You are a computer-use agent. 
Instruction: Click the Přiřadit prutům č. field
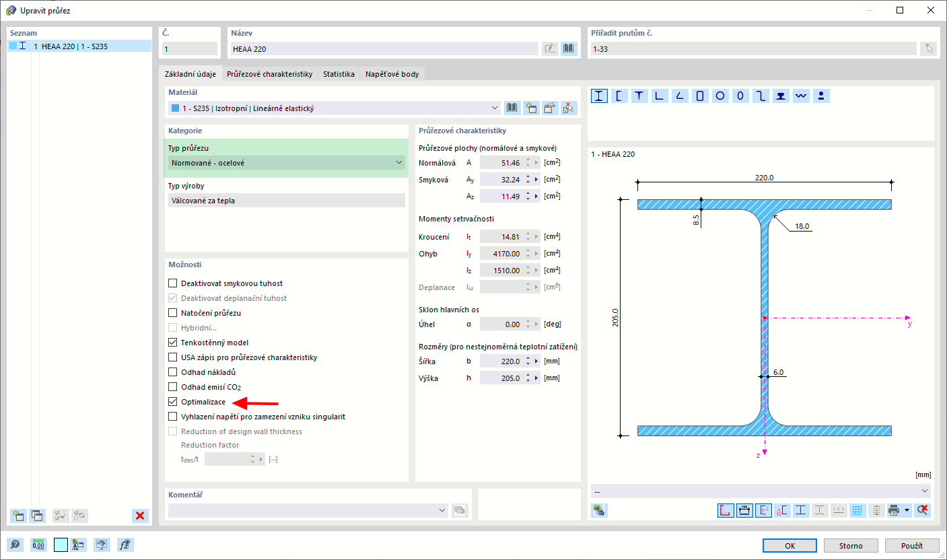[x=752, y=48]
